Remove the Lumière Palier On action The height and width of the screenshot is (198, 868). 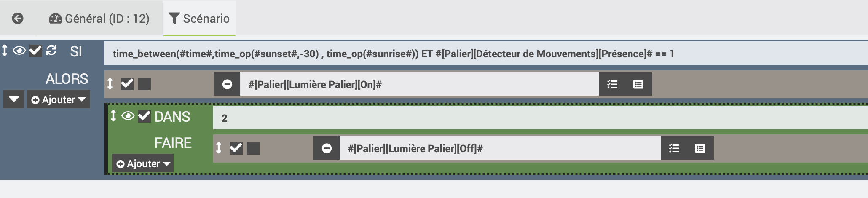[227, 84]
